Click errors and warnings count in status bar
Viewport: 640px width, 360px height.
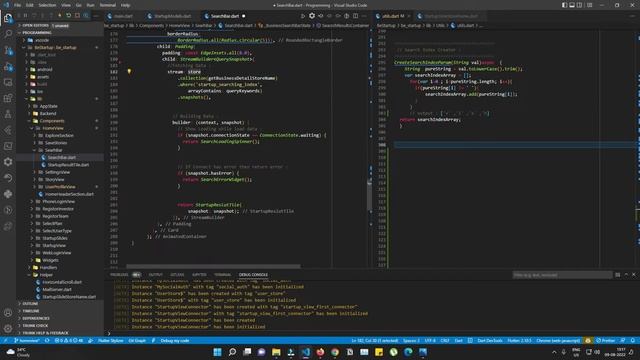pyautogui.click(x=69, y=340)
